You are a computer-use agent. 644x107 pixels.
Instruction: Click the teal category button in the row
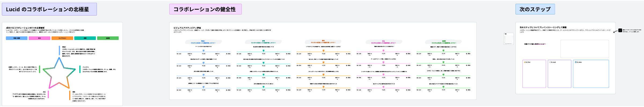pyautogui.click(x=85, y=38)
